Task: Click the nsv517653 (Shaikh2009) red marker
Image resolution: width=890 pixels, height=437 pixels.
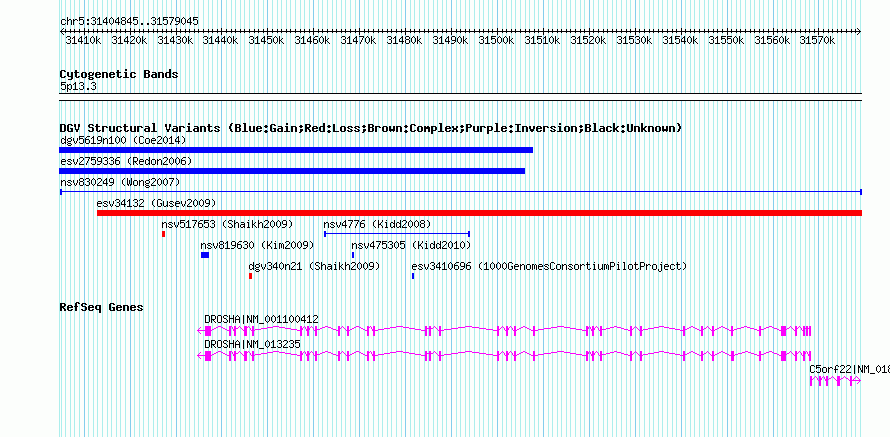Action: tap(163, 234)
